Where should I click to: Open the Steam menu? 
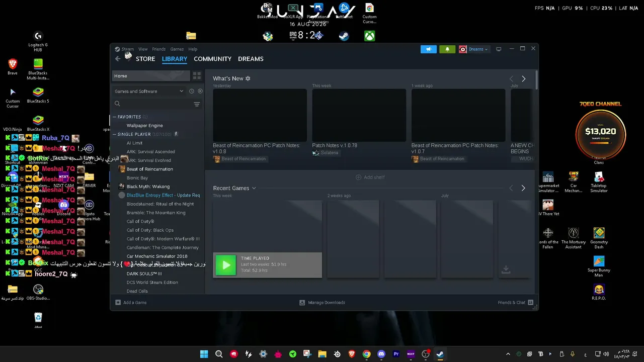[127, 49]
